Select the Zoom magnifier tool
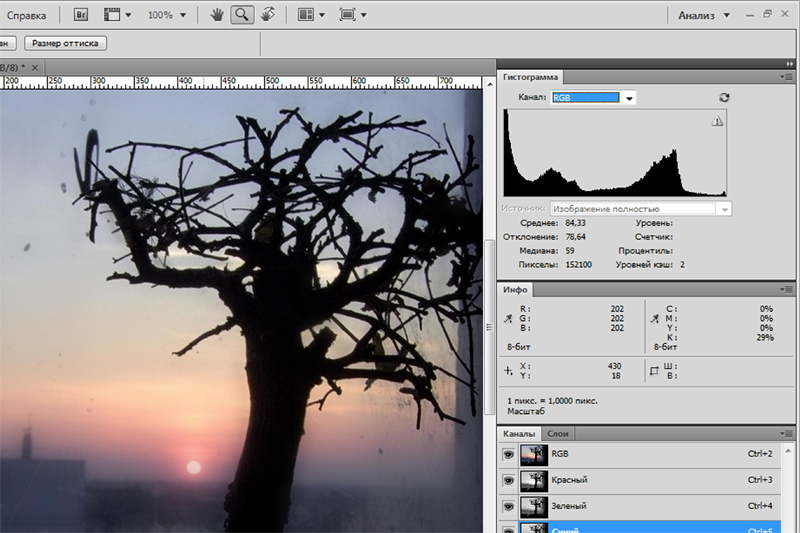 (242, 15)
